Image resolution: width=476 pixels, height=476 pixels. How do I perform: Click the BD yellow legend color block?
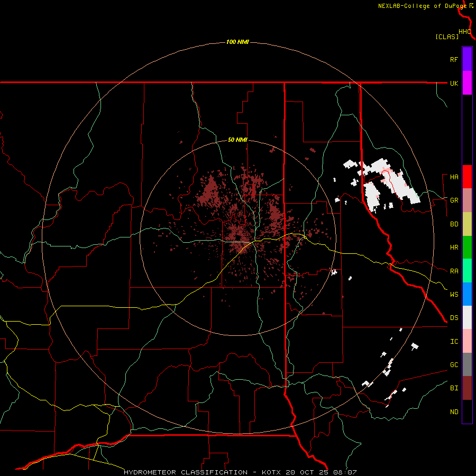click(467, 224)
